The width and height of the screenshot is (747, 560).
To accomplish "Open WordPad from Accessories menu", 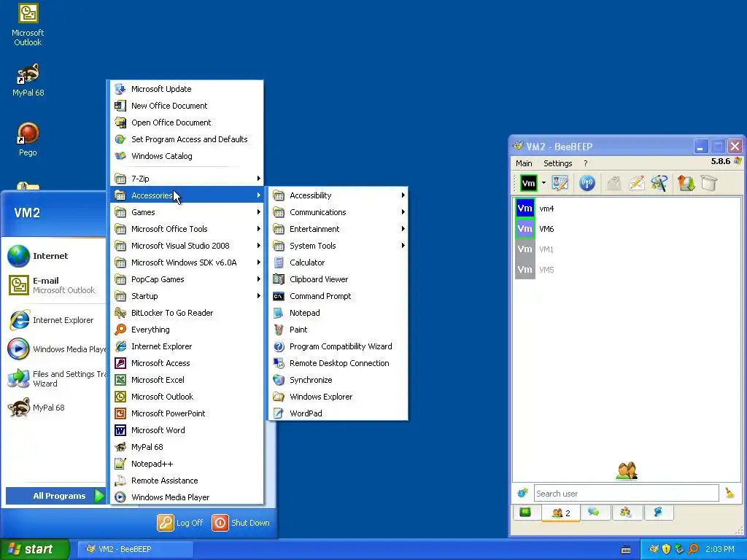I will [x=338, y=413].
